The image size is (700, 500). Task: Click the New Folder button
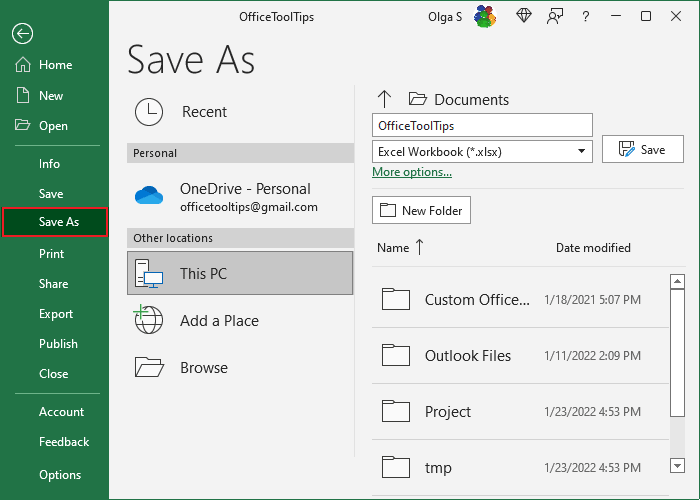(x=421, y=210)
